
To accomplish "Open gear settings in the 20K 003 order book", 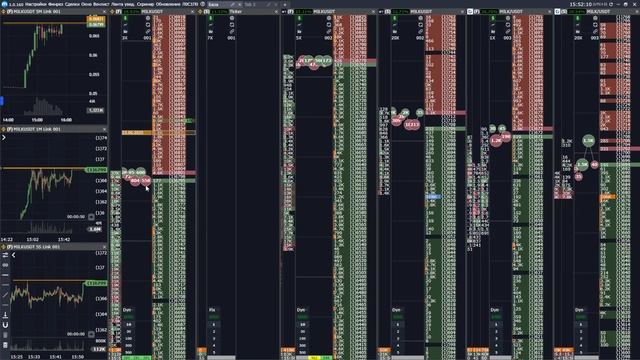I will coord(595,18).
